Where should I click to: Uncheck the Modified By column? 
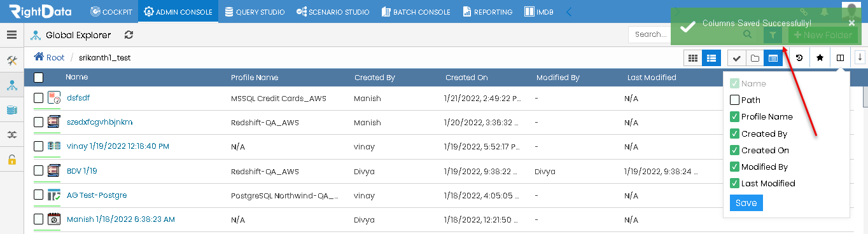point(734,167)
